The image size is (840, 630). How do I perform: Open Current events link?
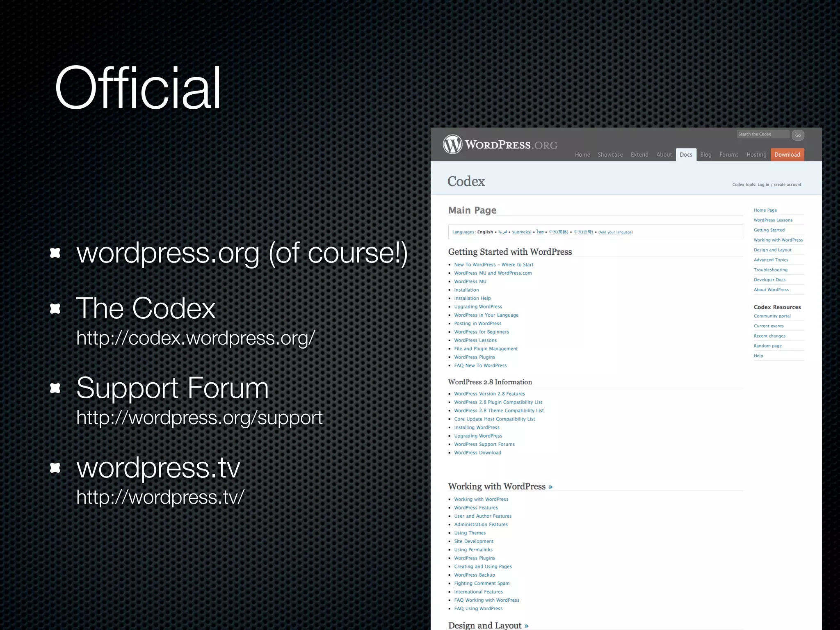click(x=769, y=326)
